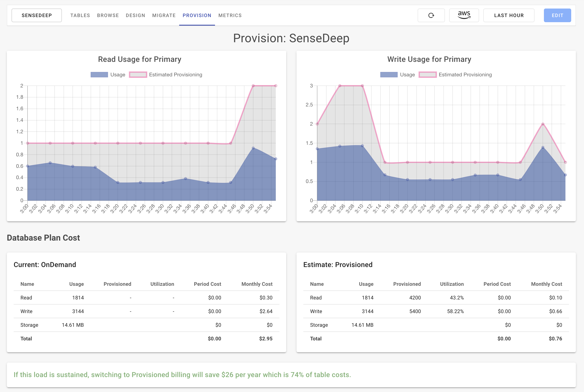Viewport: 584px width, 392px height.
Task: Click the Read Usage for Primary title
Action: tap(139, 59)
